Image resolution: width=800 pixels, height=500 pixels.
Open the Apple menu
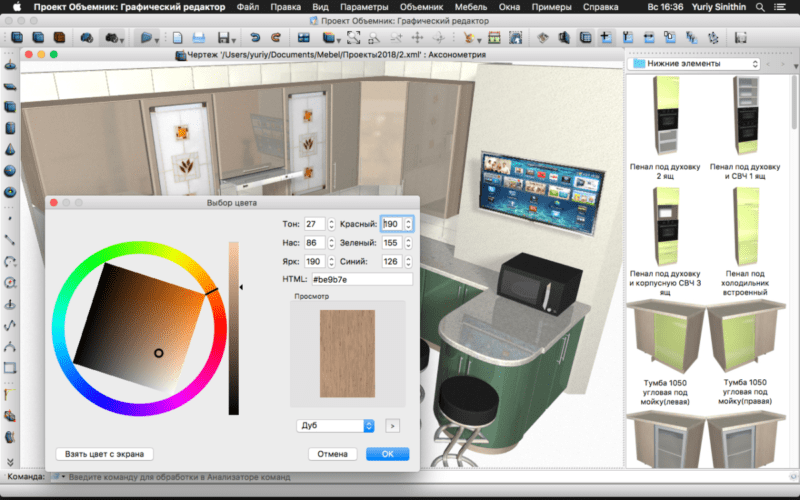[17, 7]
